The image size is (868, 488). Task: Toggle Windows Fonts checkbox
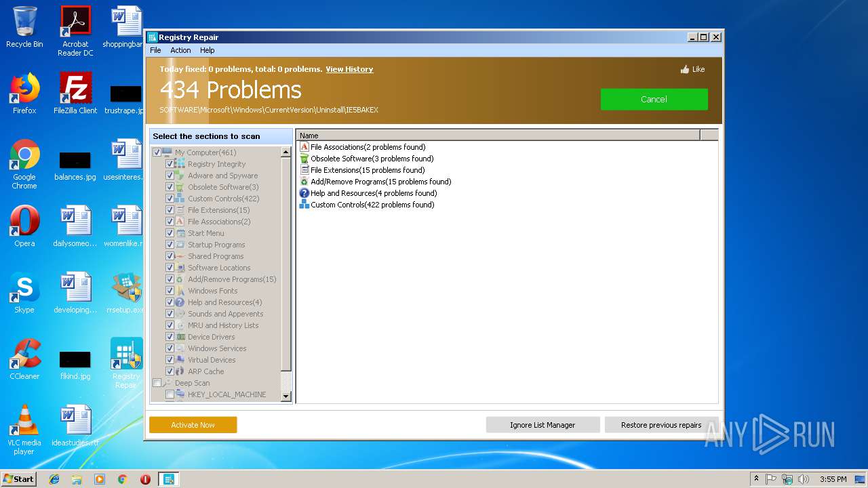(170, 291)
